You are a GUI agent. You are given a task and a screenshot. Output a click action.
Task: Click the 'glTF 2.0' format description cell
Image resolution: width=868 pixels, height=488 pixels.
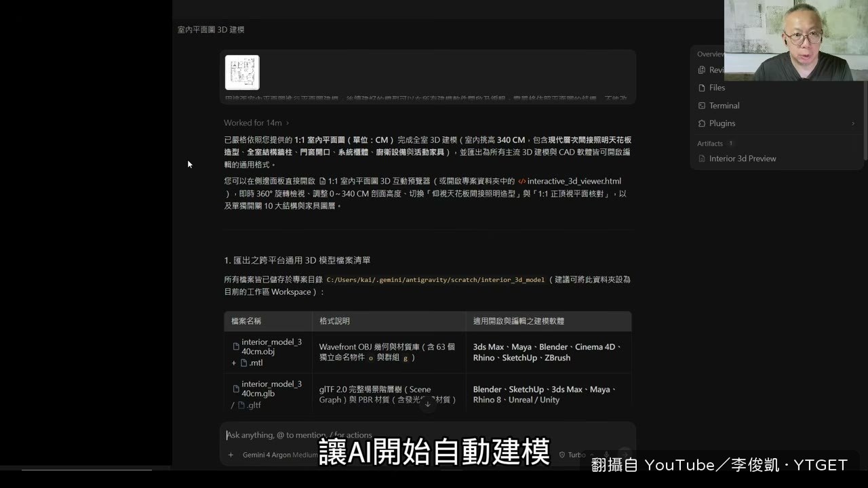(388, 394)
